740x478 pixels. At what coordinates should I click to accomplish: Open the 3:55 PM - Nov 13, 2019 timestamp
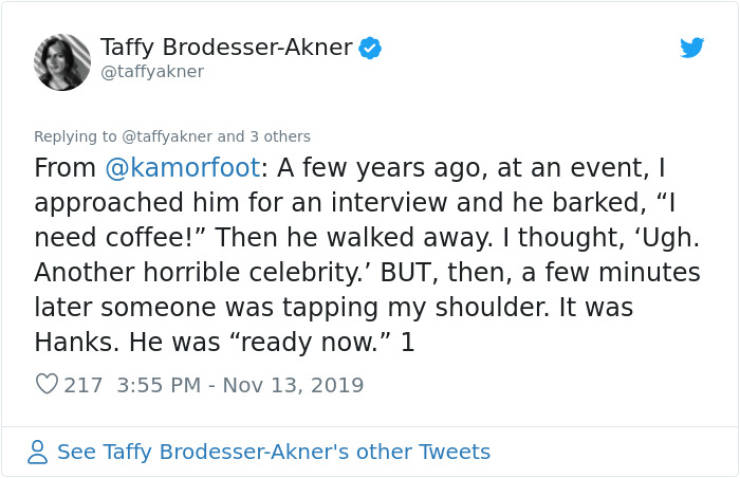point(240,385)
